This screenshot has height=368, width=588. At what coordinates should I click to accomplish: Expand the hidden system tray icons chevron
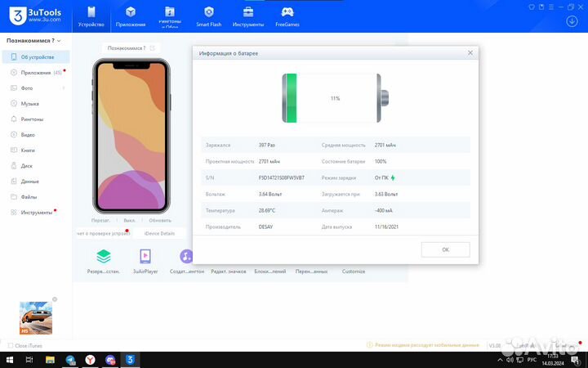[500, 360]
